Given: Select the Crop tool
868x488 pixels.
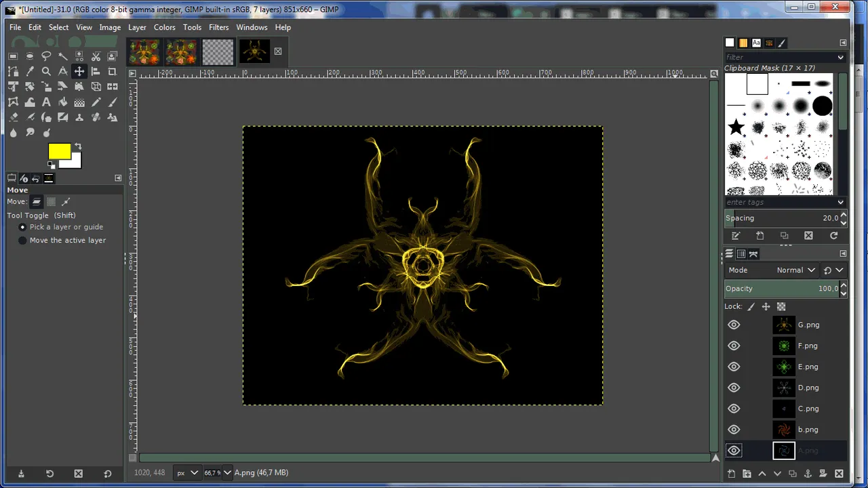Looking at the screenshot, I should [113, 71].
